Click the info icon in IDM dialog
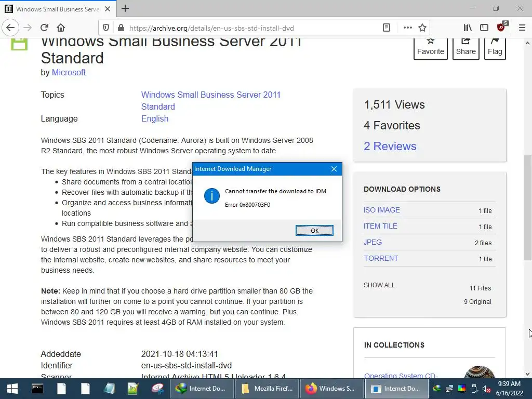The width and height of the screenshot is (532, 399). pyautogui.click(x=212, y=196)
